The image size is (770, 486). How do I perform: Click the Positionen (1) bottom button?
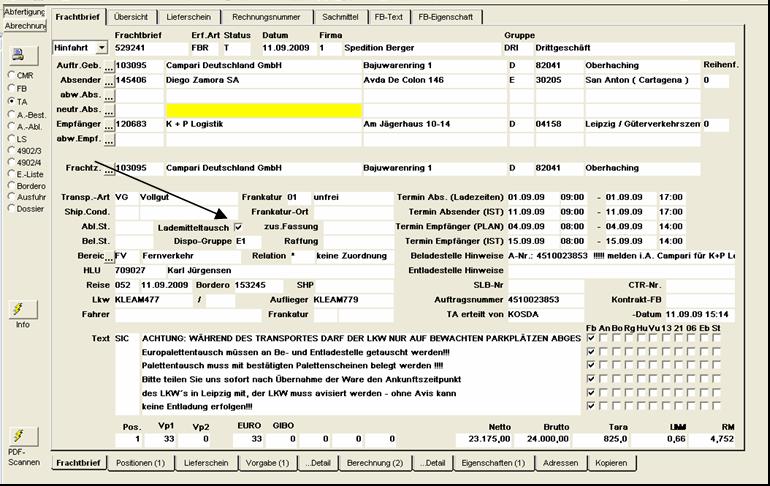[140, 463]
